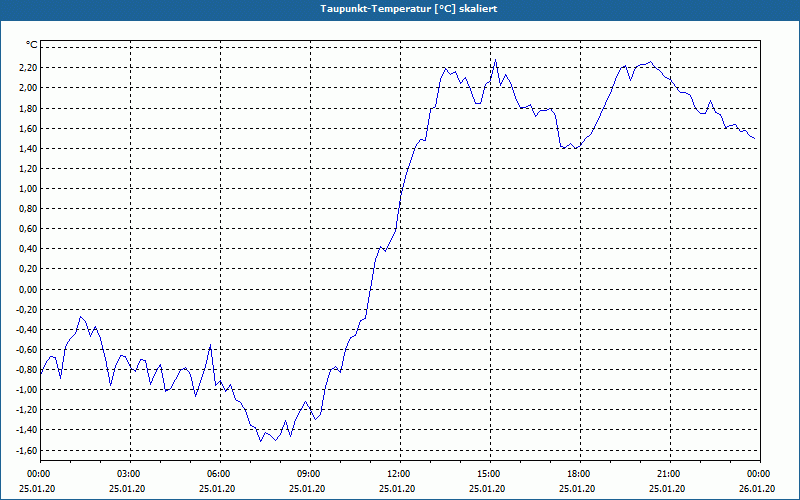This screenshot has height=500, width=800.
Task: Click the positive 0,60 y-axis label
Action: point(29,229)
